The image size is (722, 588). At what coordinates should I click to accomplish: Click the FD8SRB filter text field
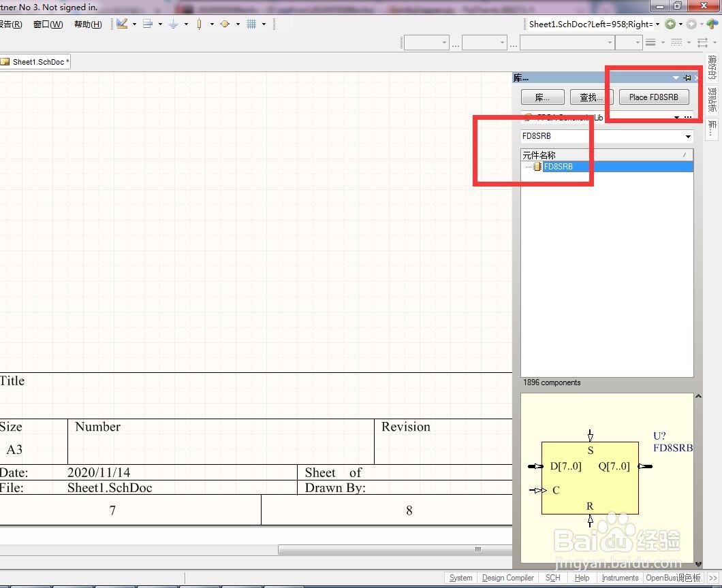601,136
